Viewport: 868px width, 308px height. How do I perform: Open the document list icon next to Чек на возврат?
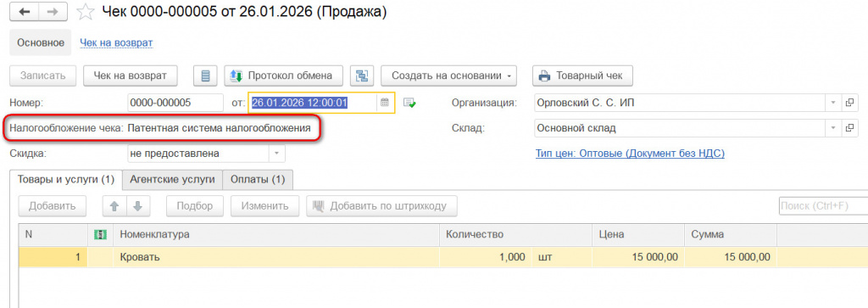[x=205, y=76]
